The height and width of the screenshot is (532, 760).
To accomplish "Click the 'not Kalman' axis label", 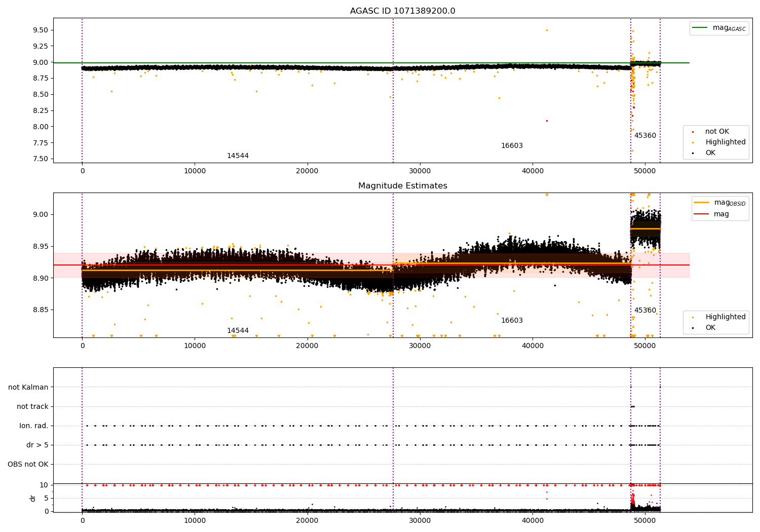I will coord(28,388).
